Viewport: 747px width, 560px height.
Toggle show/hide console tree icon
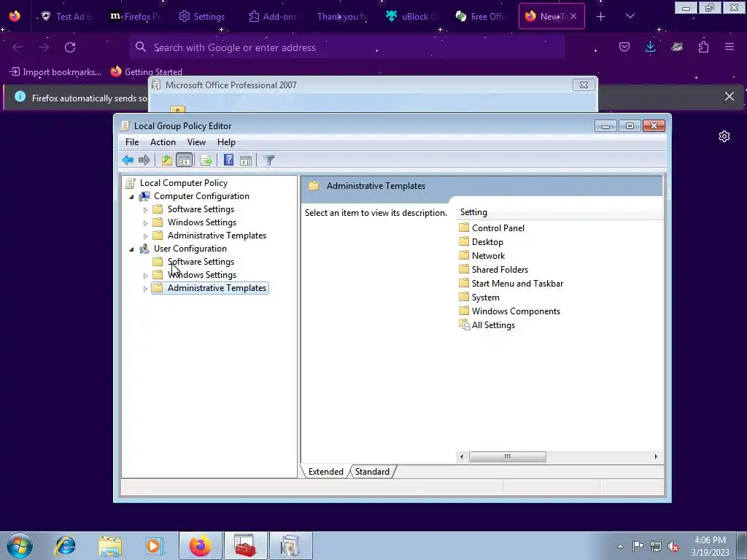pos(184,160)
